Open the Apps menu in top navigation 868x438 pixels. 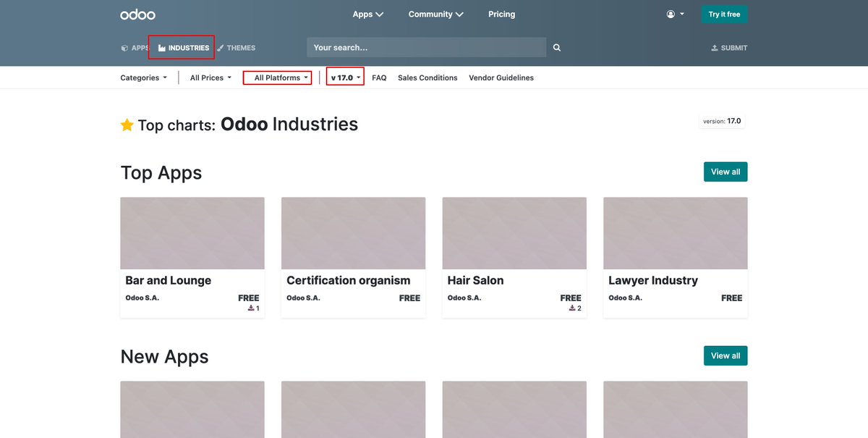[x=368, y=14]
